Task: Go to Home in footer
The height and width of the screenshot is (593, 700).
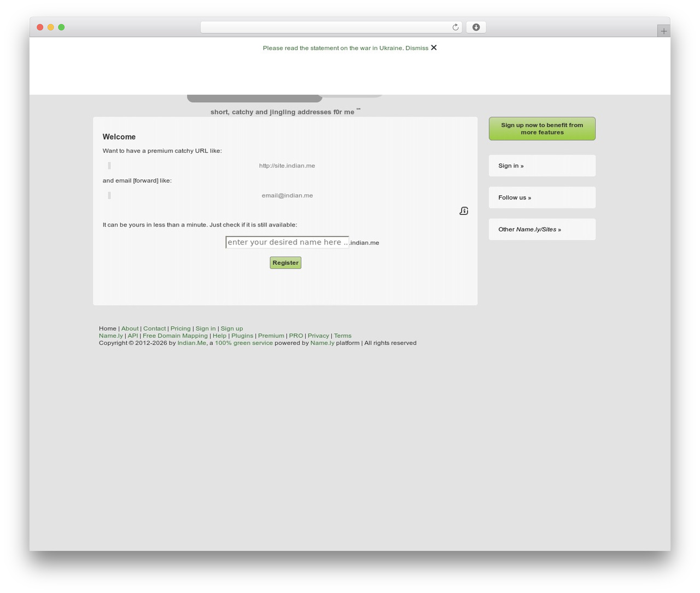Action: (108, 329)
